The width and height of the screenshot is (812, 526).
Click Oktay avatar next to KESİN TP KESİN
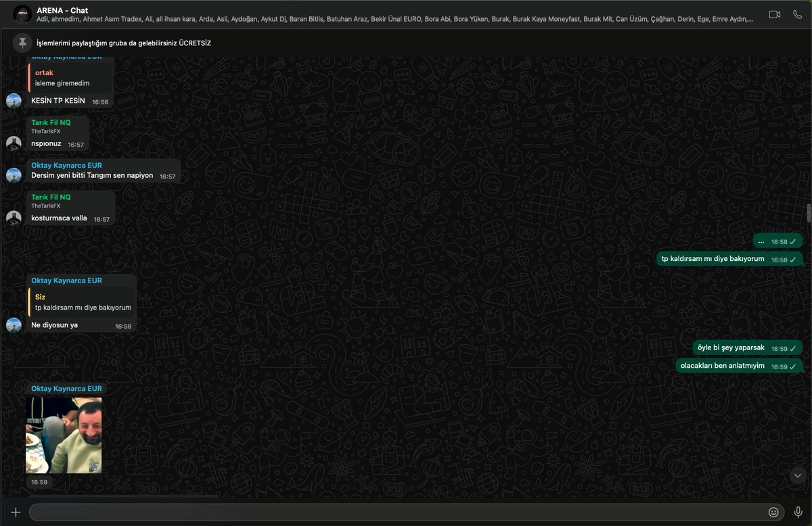pos(14,101)
